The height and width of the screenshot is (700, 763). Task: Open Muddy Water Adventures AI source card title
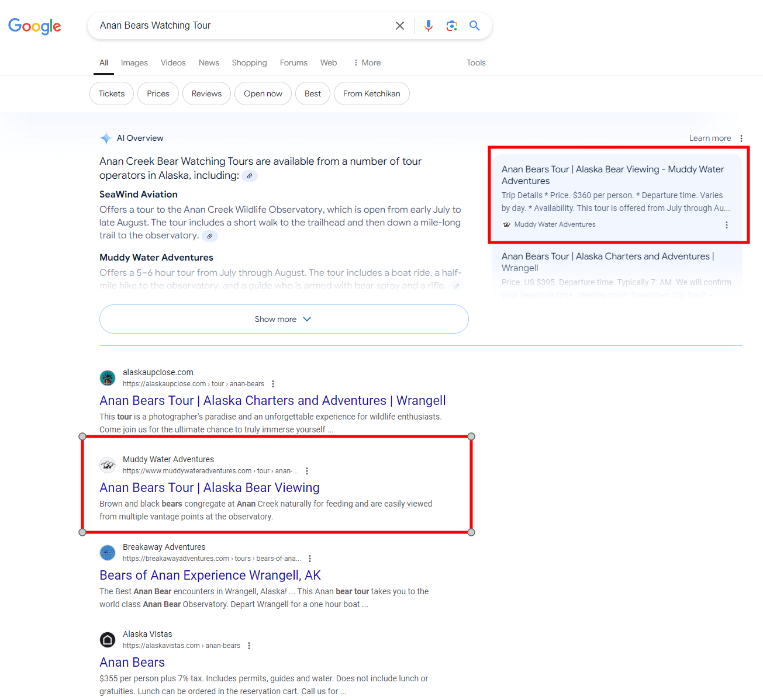tap(613, 175)
